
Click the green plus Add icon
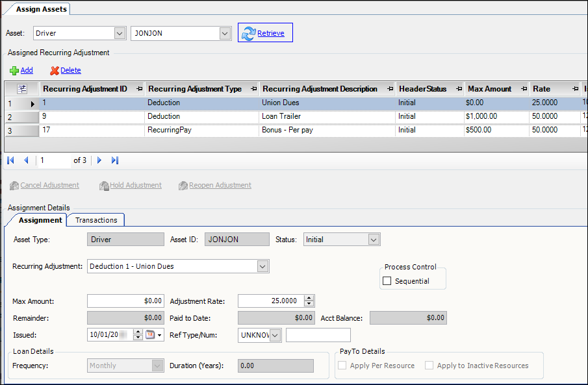tap(14, 70)
